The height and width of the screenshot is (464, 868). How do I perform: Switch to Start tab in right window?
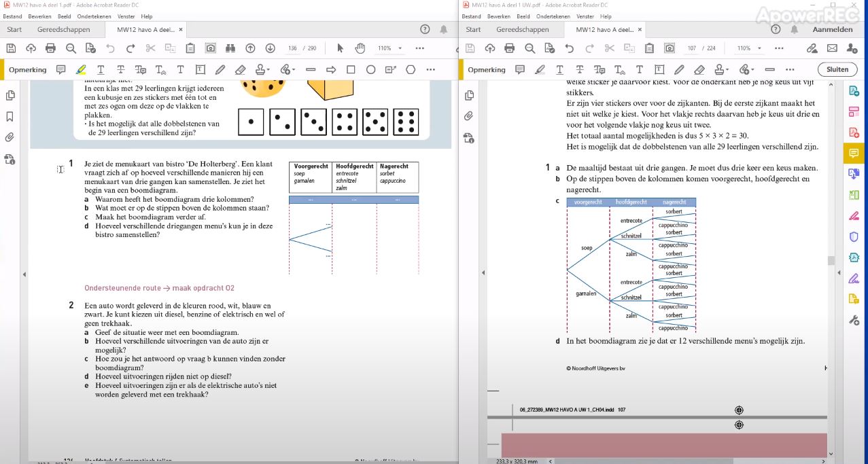pos(473,29)
